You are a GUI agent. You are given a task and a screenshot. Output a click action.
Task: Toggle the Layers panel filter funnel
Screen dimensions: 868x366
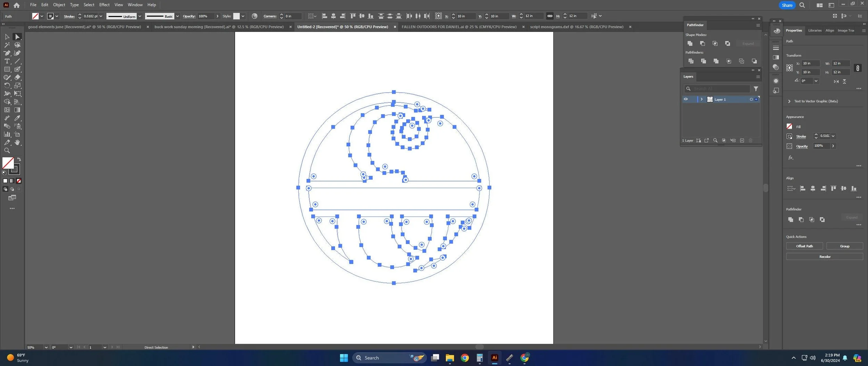coord(756,89)
